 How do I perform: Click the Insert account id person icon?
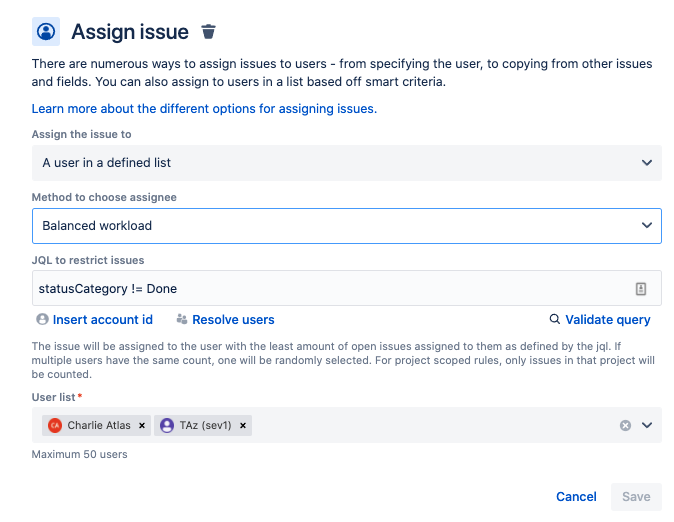coord(42,320)
